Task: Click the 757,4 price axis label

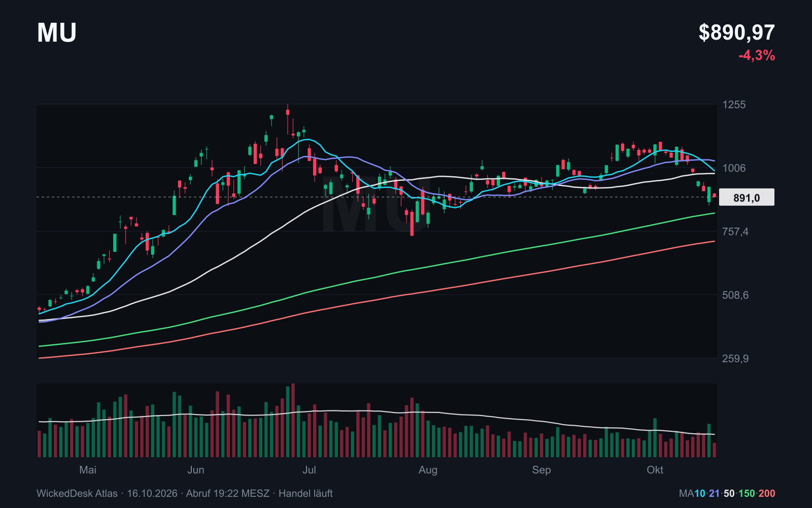Action: point(735,232)
